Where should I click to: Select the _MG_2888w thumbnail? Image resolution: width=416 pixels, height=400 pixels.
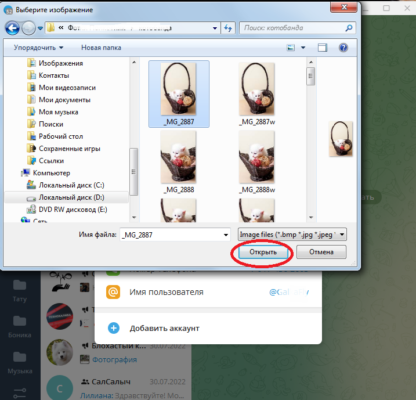257,162
